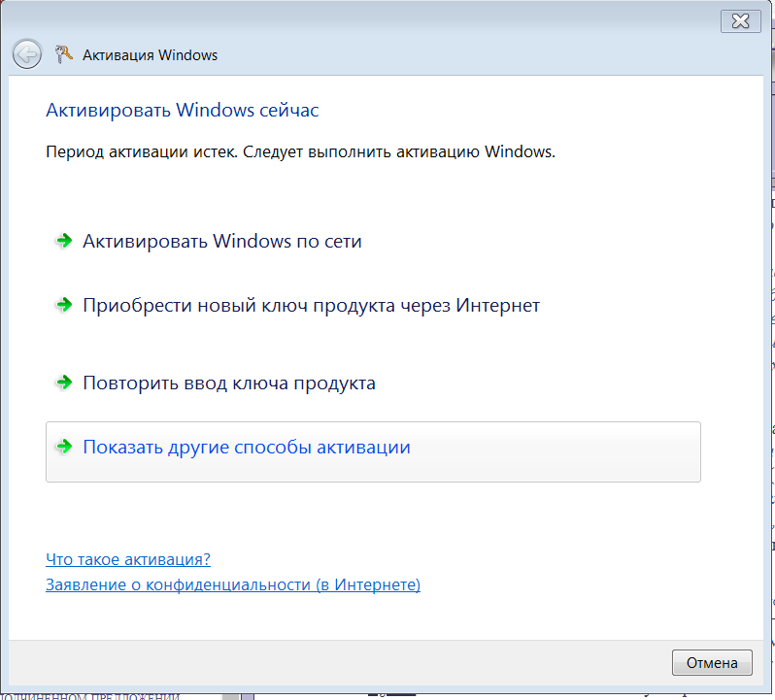Open Показать другие способы активации

click(373, 452)
